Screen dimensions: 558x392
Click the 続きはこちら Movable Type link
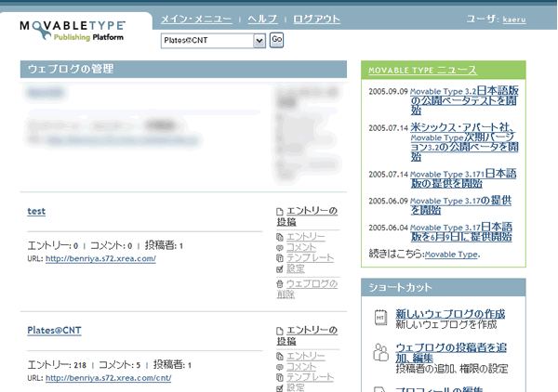coord(451,255)
